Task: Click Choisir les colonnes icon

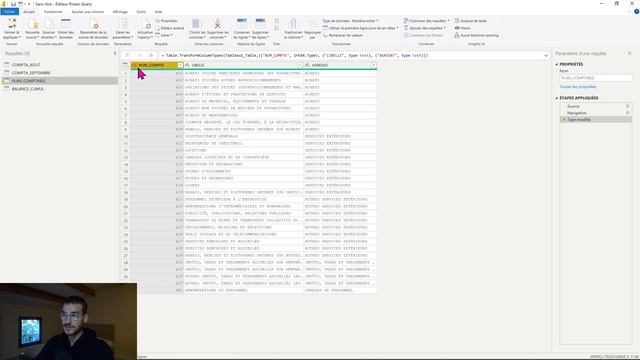Action: 197,24
